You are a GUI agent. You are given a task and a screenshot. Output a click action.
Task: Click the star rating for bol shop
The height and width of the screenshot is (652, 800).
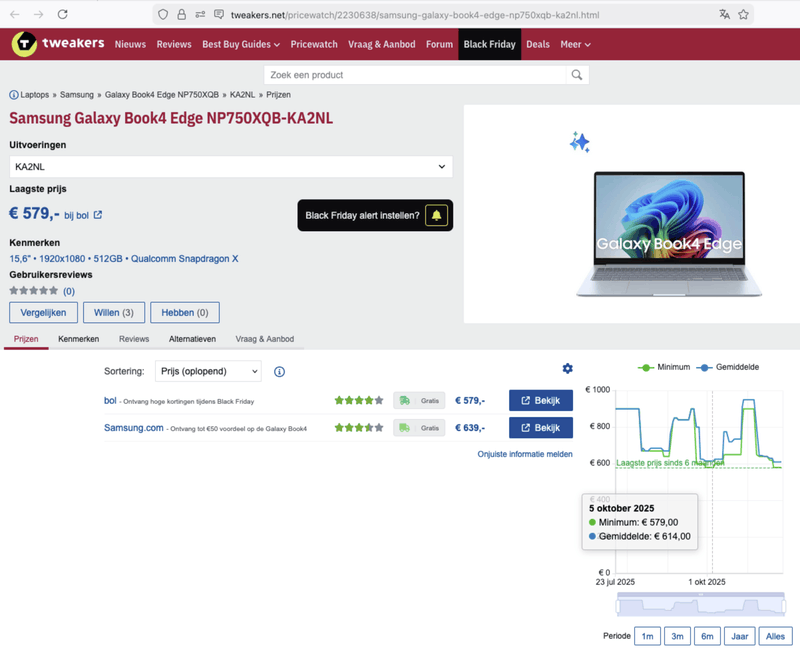click(359, 400)
